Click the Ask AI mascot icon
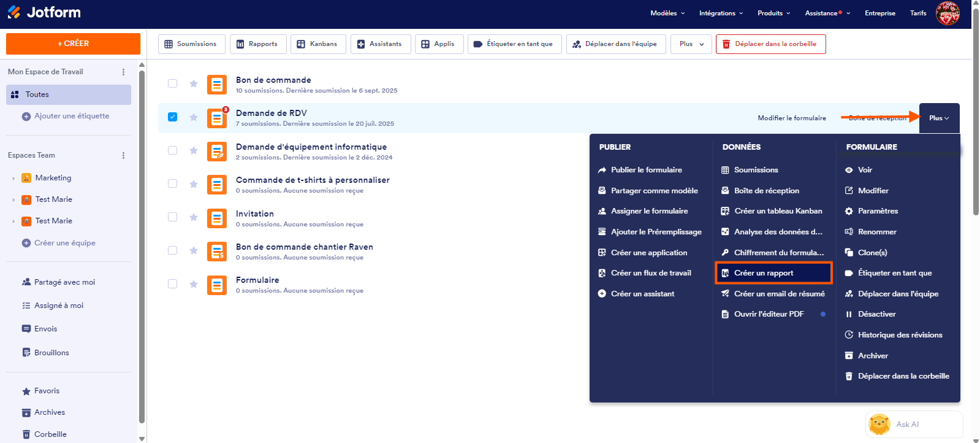The height and width of the screenshot is (443, 980). [x=879, y=424]
